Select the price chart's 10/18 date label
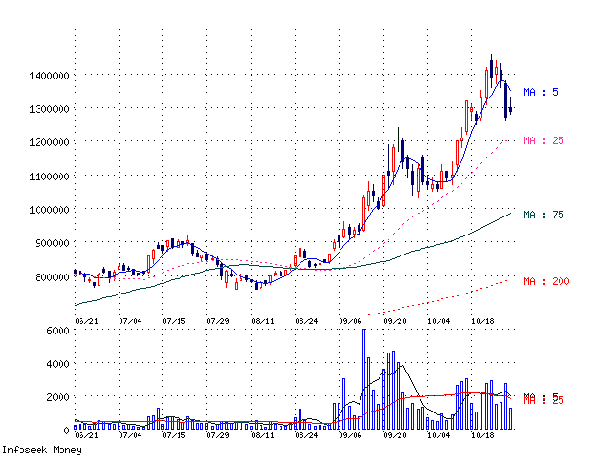The width and height of the screenshot is (600, 470). click(x=483, y=321)
